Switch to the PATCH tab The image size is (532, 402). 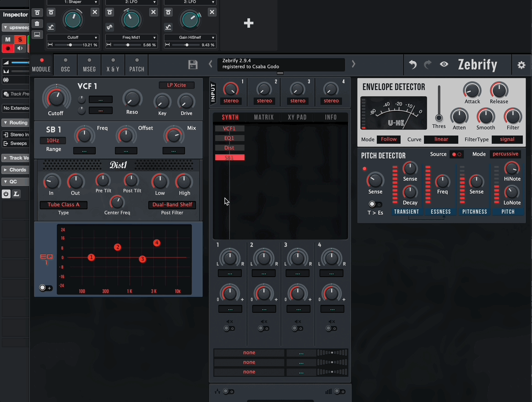coord(137,65)
